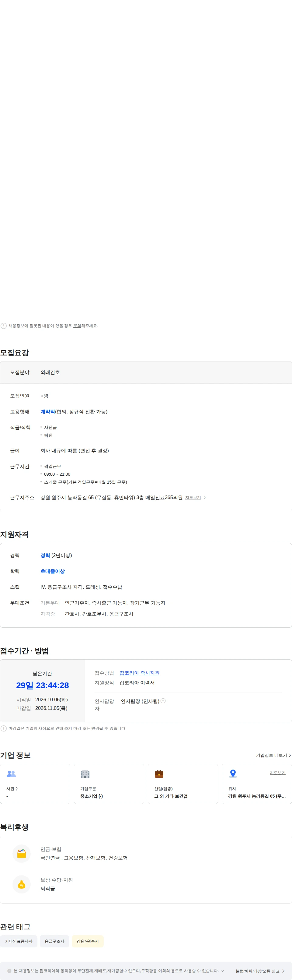292x980 pixels.
Task: Click the 기업구분 building icon
Action: tap(85, 774)
